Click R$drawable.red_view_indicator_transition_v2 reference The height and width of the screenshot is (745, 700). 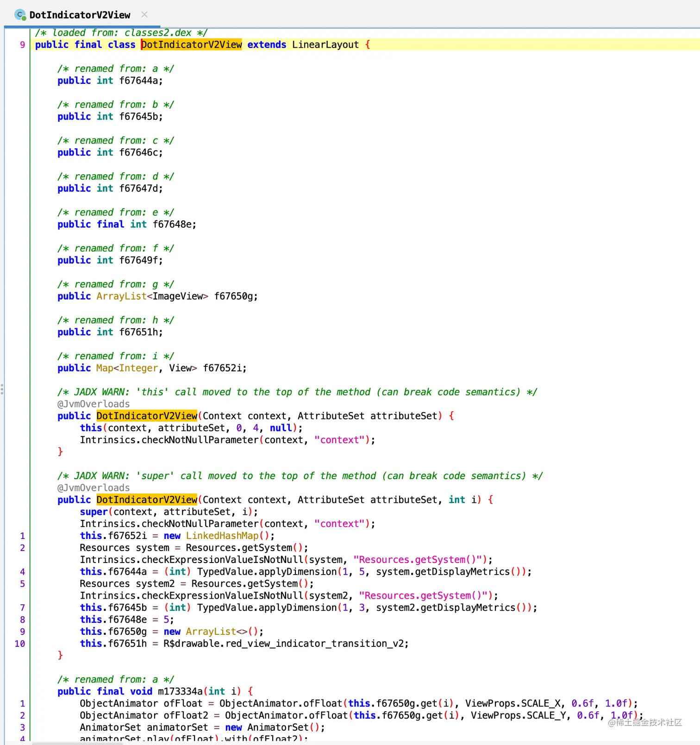point(283,644)
